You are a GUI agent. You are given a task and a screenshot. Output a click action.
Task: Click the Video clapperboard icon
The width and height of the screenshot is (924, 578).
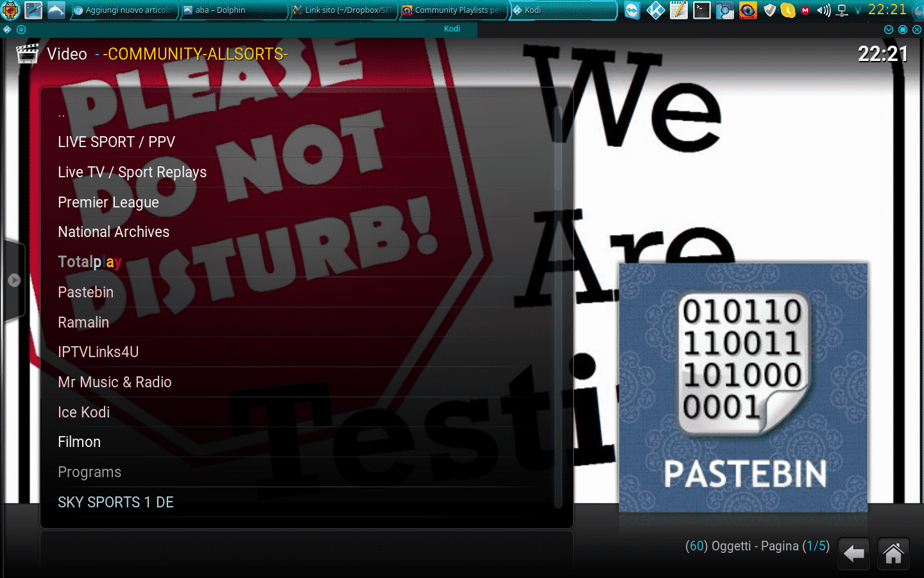click(27, 54)
